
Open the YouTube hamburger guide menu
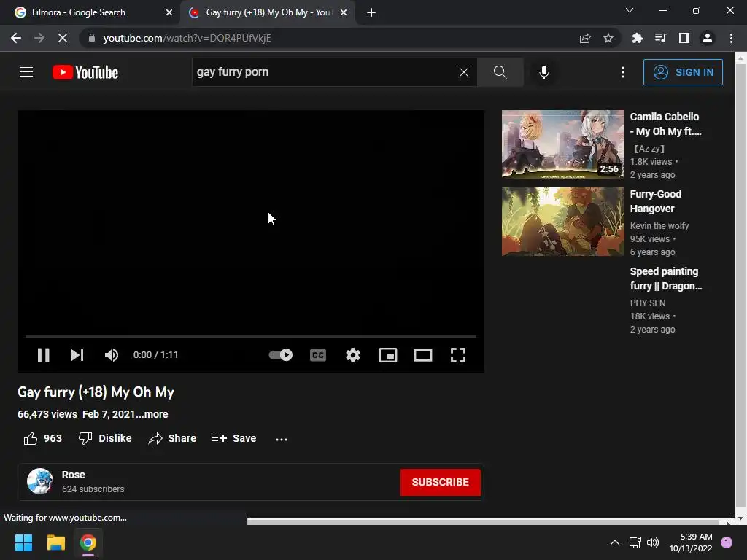(x=26, y=72)
